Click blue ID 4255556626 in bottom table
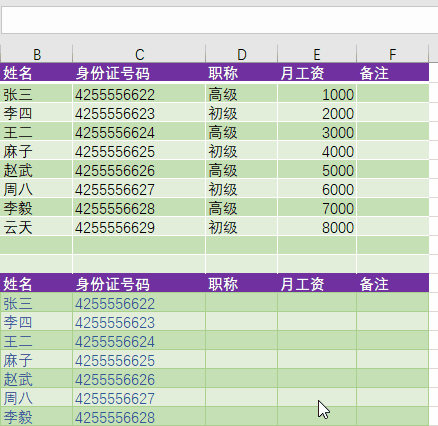 (x=139, y=378)
